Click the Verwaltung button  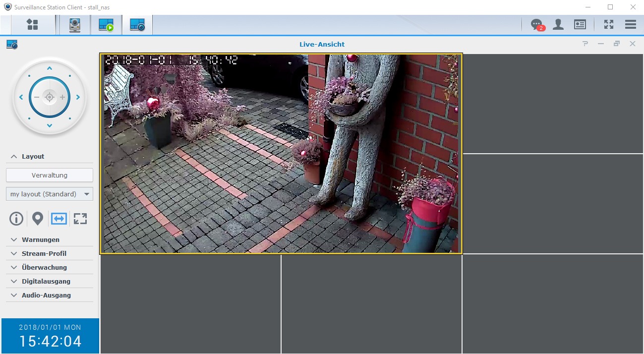(50, 175)
